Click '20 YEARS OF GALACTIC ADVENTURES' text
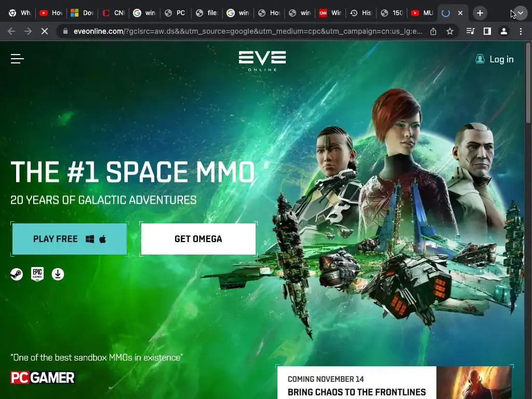Screen dimensions: 532x399 pos(103,200)
